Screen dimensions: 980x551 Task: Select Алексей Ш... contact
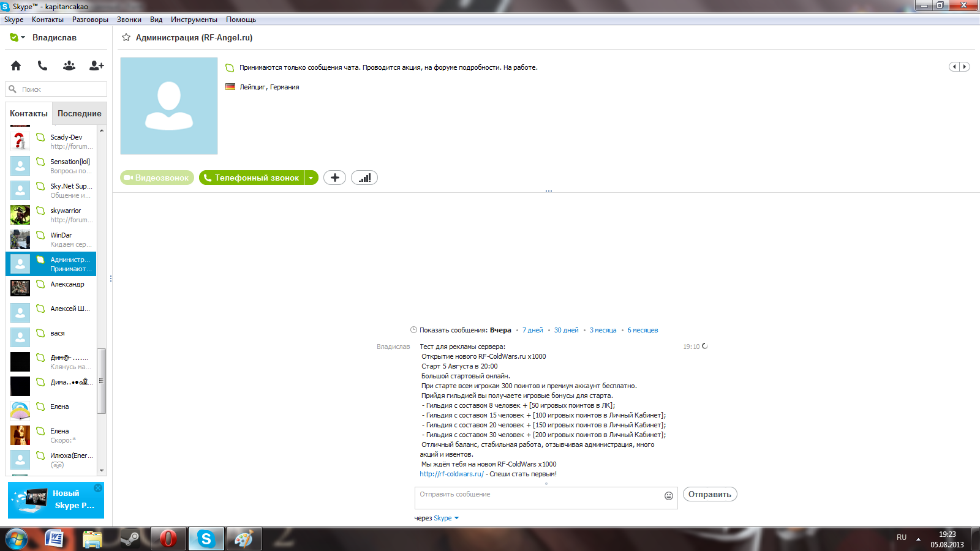[x=51, y=313]
